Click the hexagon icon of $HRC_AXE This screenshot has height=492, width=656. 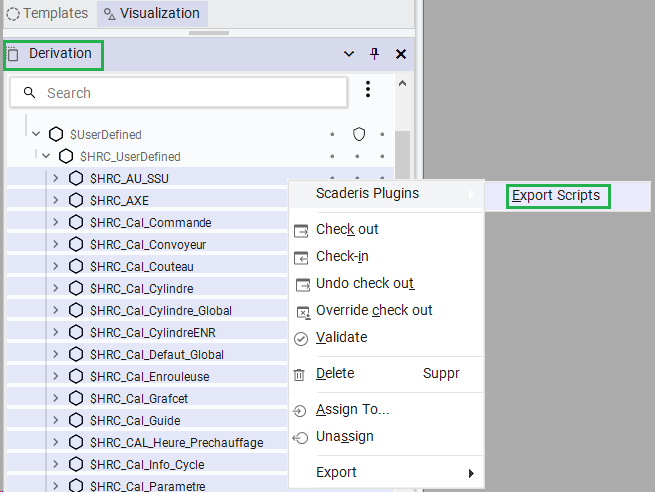click(x=76, y=200)
